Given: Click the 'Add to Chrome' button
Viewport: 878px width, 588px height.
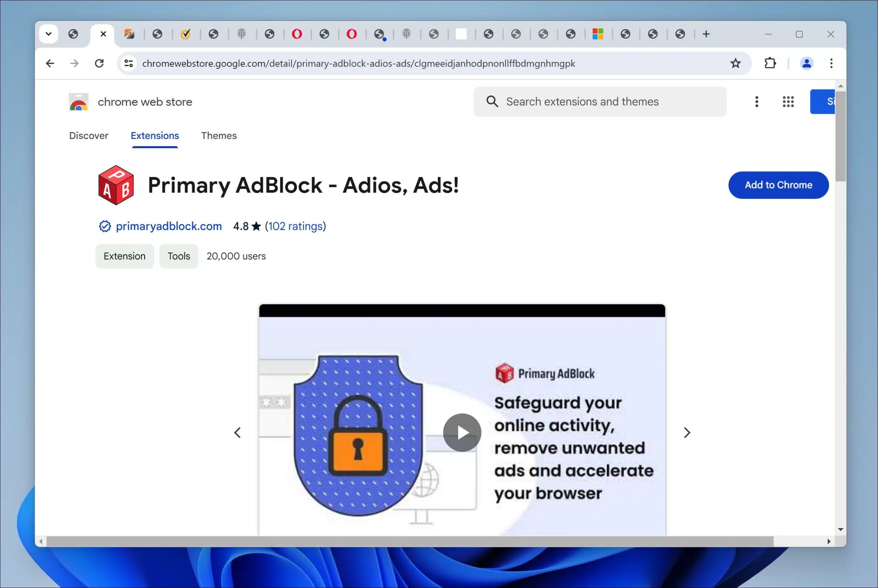Looking at the screenshot, I should [778, 185].
